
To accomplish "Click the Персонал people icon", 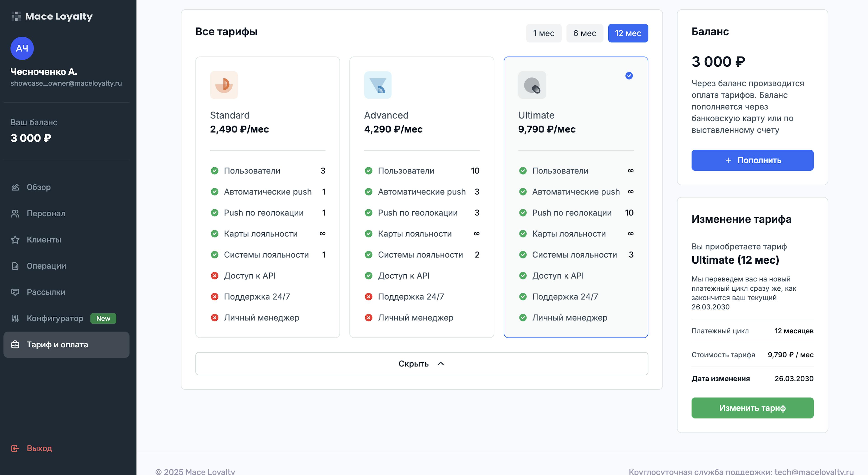I will (15, 213).
